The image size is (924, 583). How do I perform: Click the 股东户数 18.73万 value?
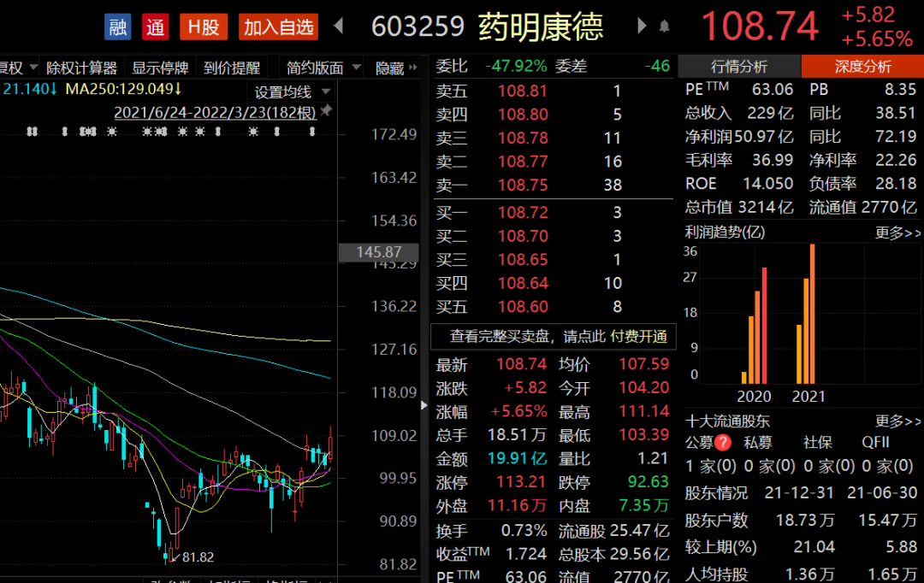pyautogui.click(x=806, y=520)
